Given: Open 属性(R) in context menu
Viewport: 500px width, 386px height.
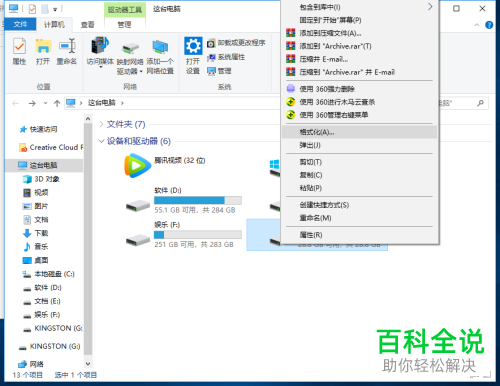Looking at the screenshot, I should [x=359, y=235].
